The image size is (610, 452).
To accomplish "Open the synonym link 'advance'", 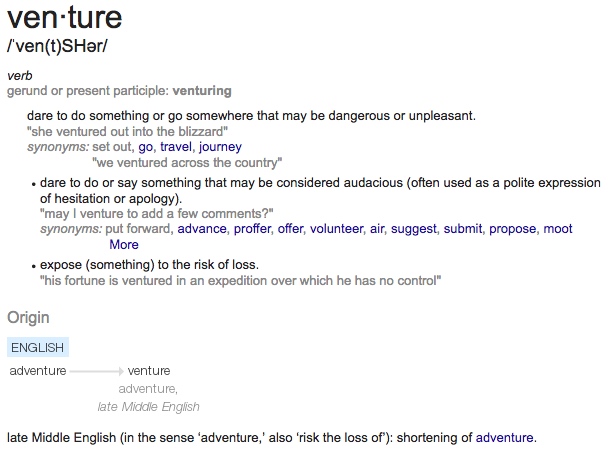I will tap(202, 229).
